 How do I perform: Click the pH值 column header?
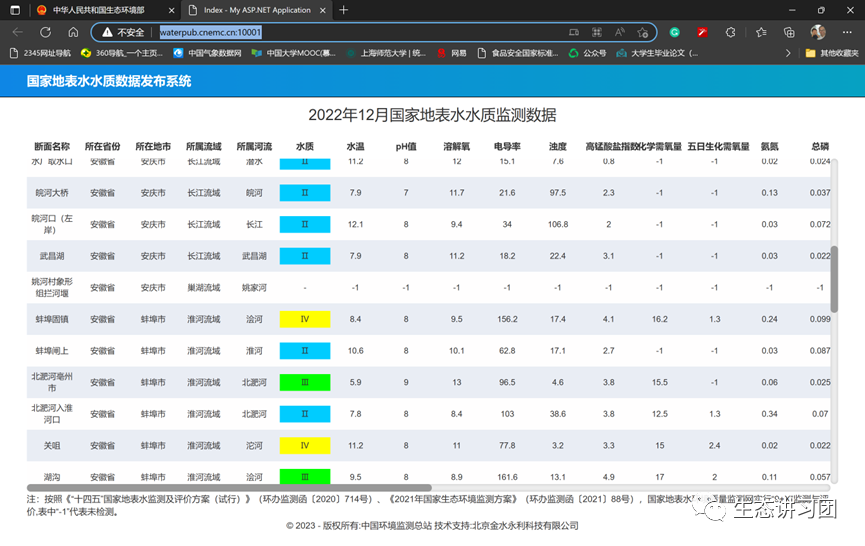[x=406, y=146]
